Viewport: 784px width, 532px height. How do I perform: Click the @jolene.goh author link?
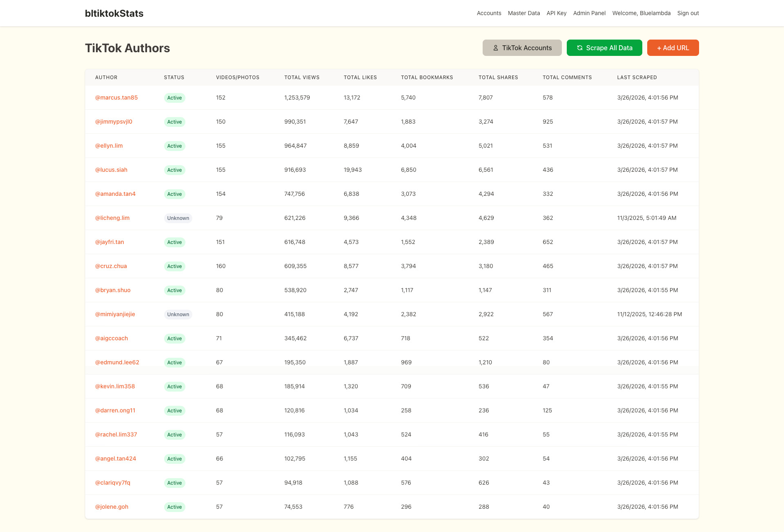click(x=111, y=507)
